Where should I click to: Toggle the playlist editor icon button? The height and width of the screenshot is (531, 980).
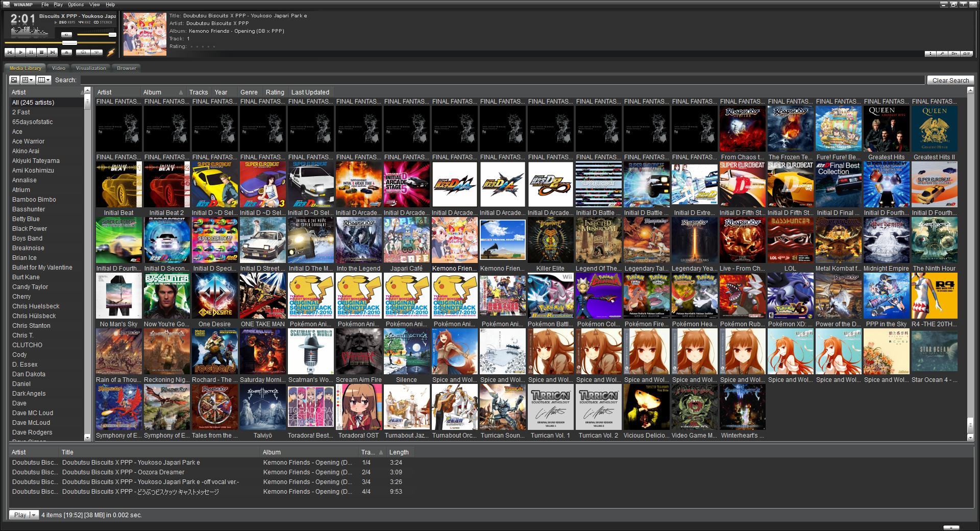click(966, 54)
